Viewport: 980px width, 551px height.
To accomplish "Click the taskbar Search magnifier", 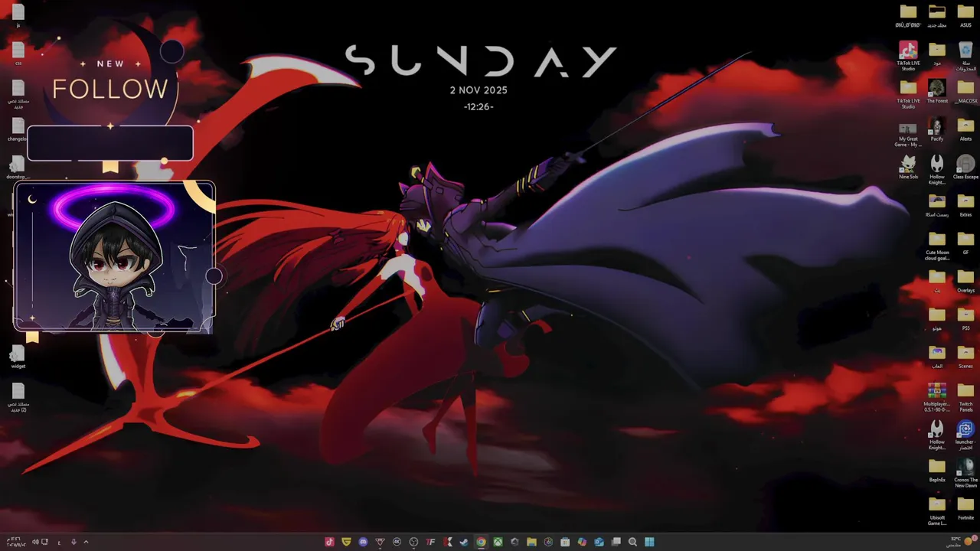I will (632, 542).
